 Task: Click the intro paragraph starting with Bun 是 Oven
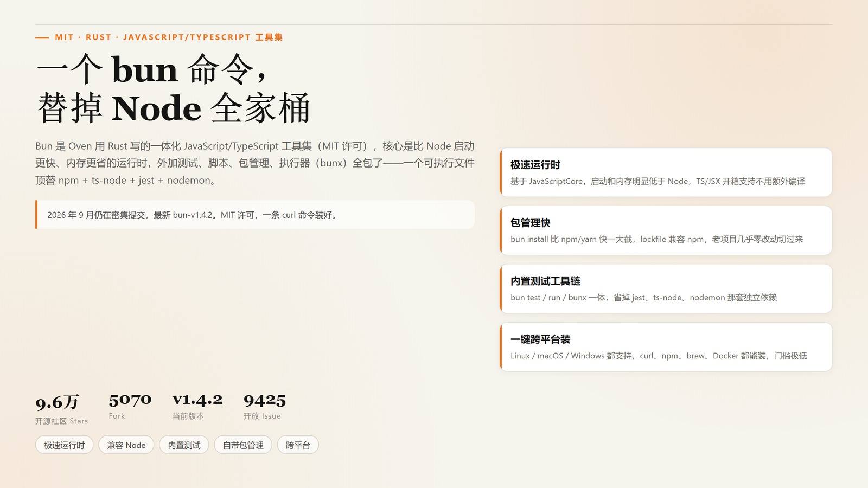tap(255, 163)
